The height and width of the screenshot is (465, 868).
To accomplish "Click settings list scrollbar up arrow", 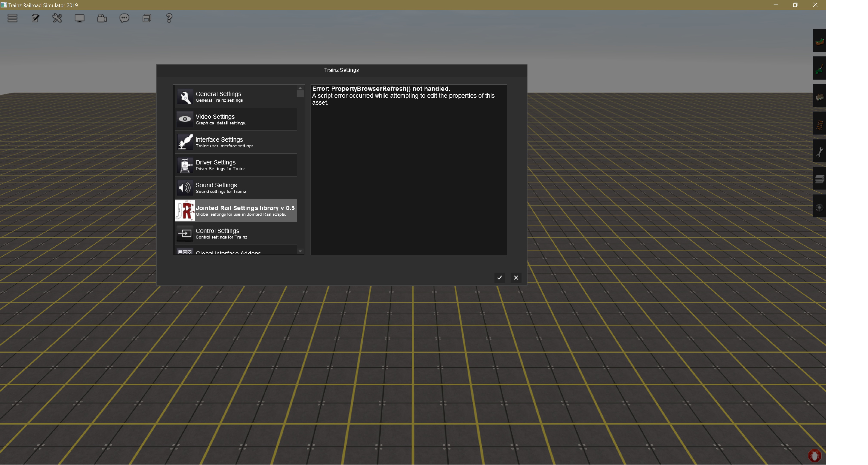I will 300,88.
